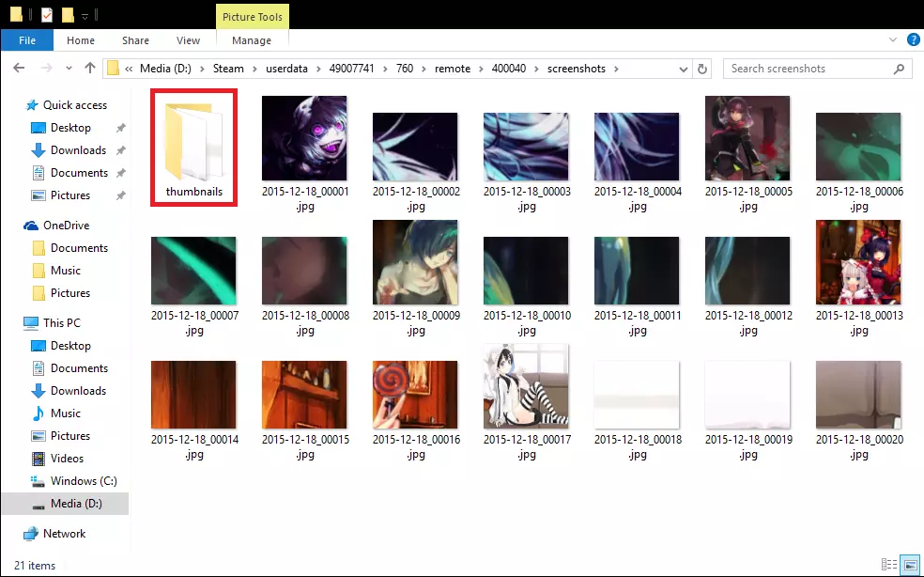The height and width of the screenshot is (577, 924).
Task: Select the thumbnails folder
Action: pos(193,148)
